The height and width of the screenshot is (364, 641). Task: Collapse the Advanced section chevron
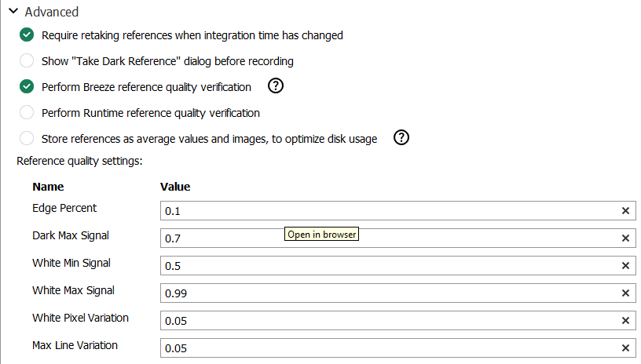[x=13, y=12]
